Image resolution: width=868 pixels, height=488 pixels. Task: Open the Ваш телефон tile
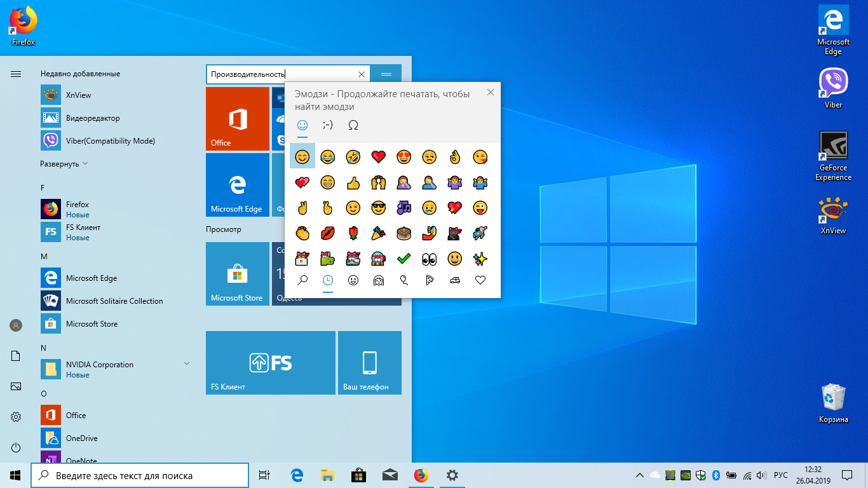point(370,363)
